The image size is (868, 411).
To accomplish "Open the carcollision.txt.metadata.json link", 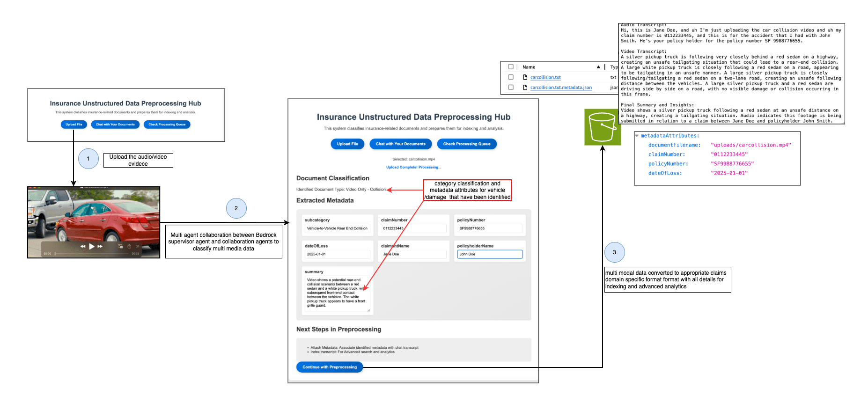I will coord(561,88).
